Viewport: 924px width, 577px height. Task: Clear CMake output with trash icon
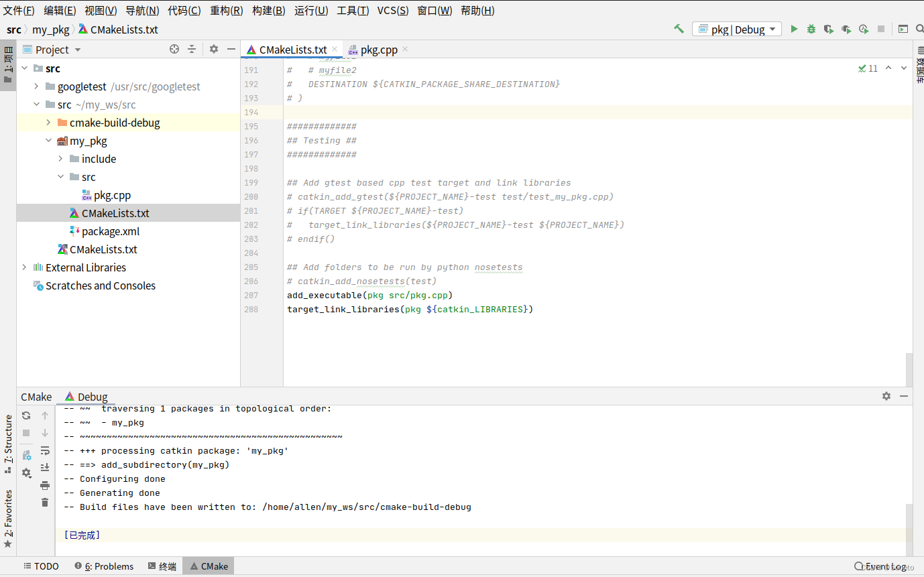coord(45,503)
